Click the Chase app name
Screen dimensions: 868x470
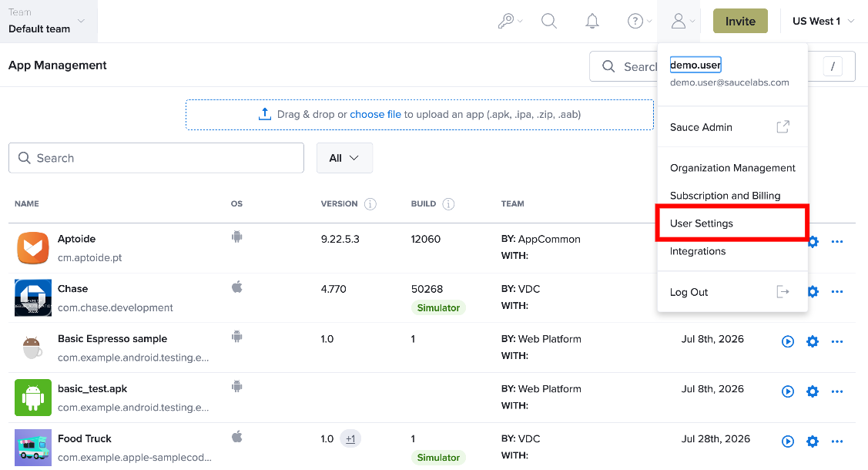[72, 288]
